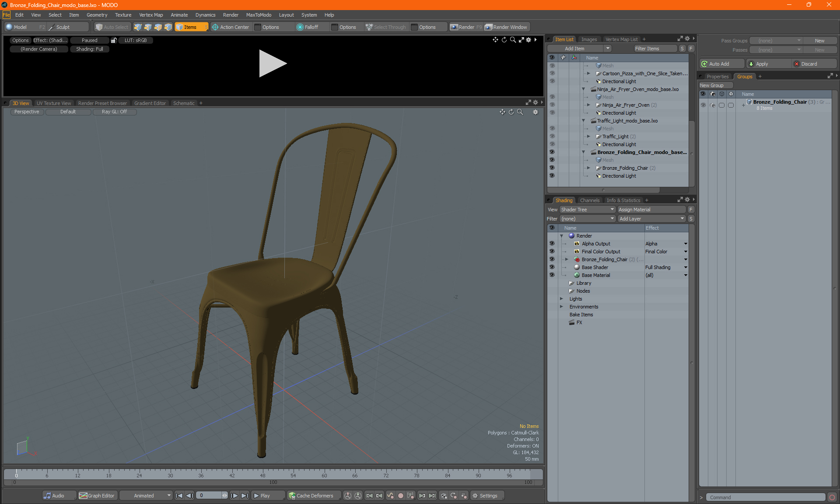Select Vertices selection mode icon
The width and height of the screenshot is (840, 504).
pyautogui.click(x=138, y=27)
